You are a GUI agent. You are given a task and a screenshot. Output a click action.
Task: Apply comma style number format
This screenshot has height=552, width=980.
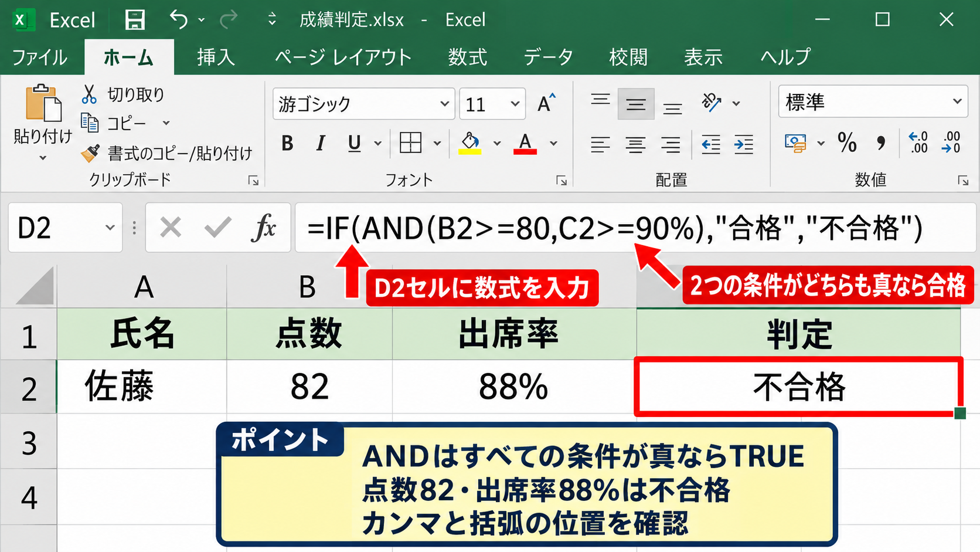(880, 143)
